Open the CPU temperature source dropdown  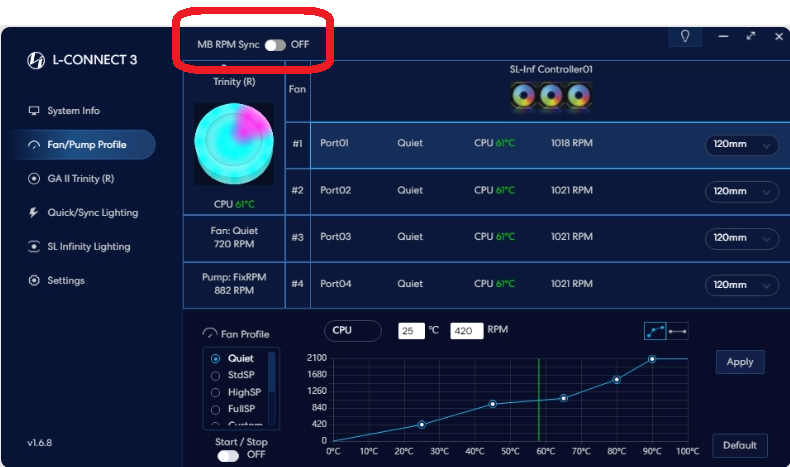click(353, 331)
